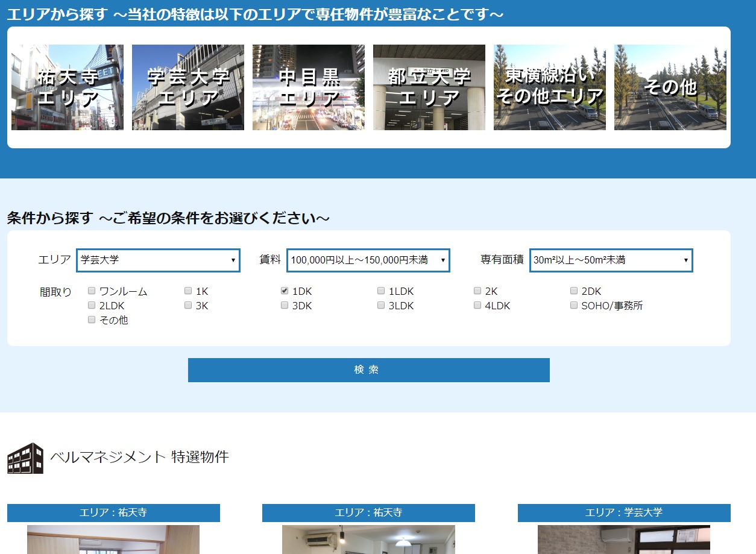Check the その他 floor plan checkbox
Image resolution: width=756 pixels, height=554 pixels.
pos(91,319)
